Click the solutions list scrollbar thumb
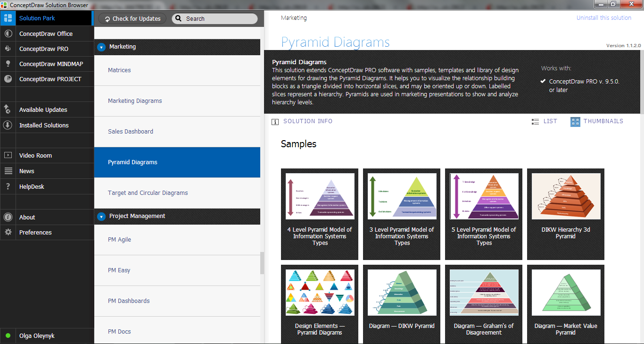Image resolution: width=644 pixels, height=344 pixels. [262, 263]
